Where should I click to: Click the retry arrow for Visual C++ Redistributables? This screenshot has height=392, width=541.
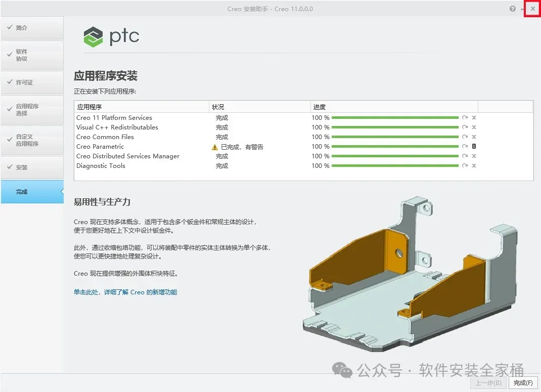[465, 127]
